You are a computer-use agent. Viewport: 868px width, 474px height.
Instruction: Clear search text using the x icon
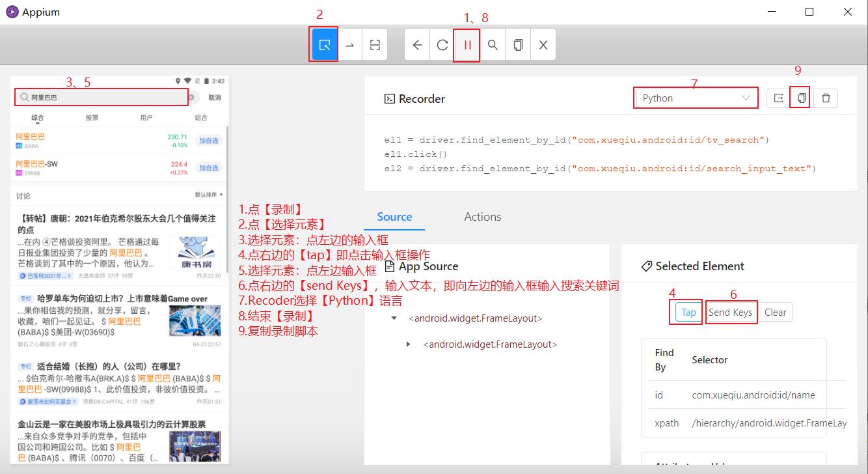pos(191,98)
